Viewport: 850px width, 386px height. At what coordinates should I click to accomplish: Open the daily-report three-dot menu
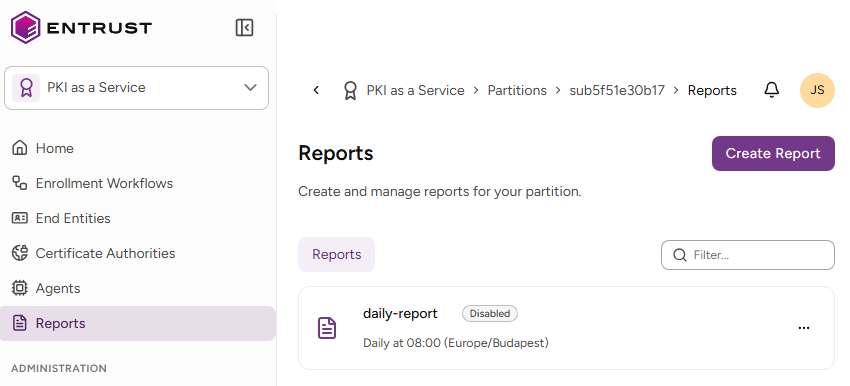pos(804,328)
